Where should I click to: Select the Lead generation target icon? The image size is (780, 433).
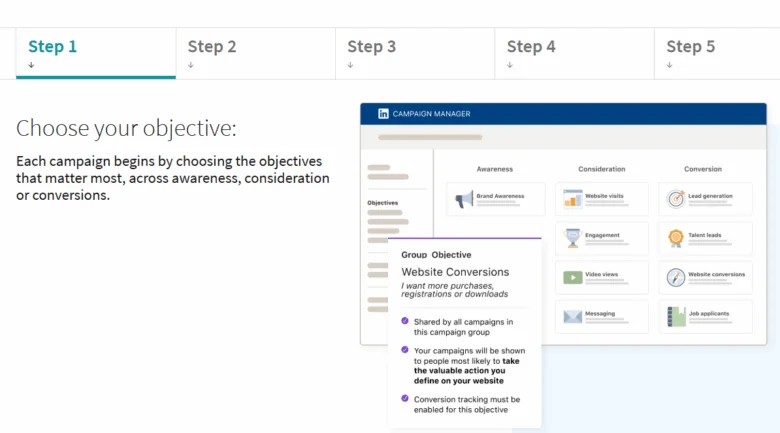(676, 199)
